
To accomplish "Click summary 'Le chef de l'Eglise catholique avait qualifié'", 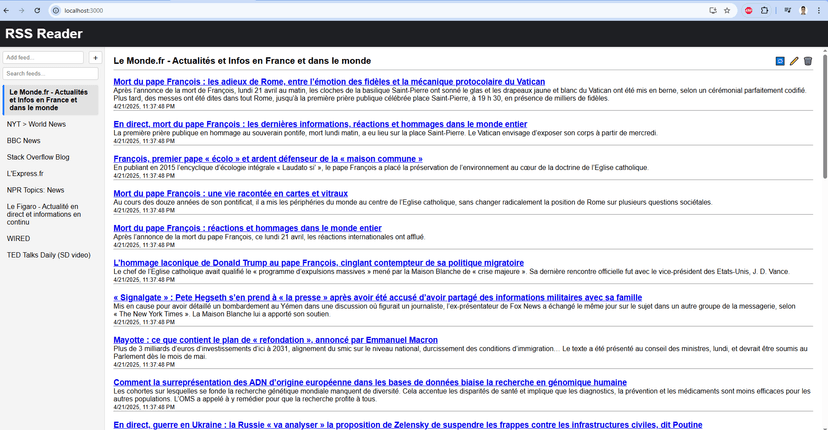I will pos(451,272).
